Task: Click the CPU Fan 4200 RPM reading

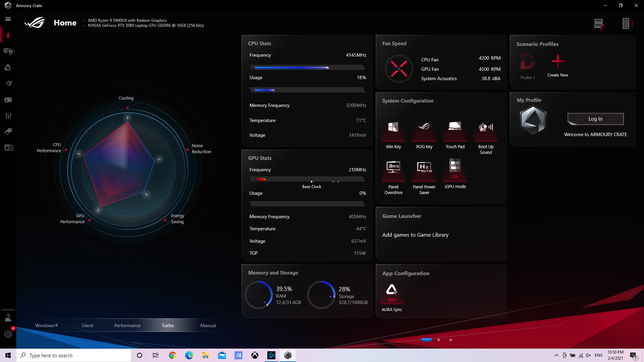Action: pos(489,58)
